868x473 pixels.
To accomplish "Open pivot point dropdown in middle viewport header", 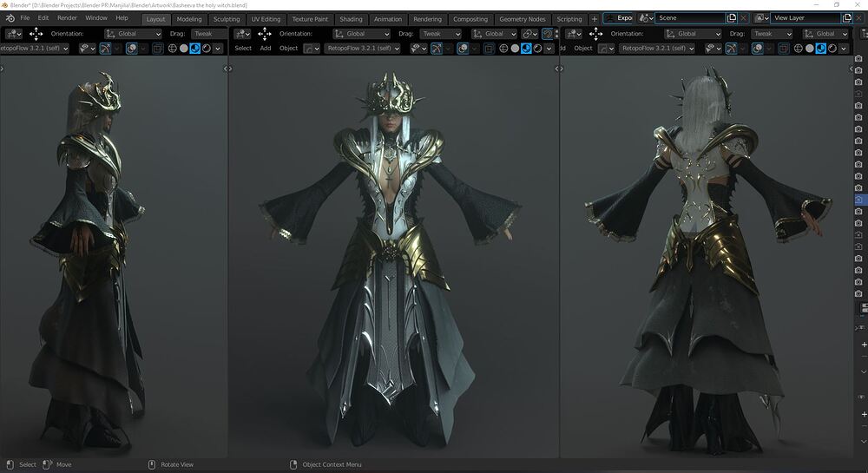I will 530,34.
